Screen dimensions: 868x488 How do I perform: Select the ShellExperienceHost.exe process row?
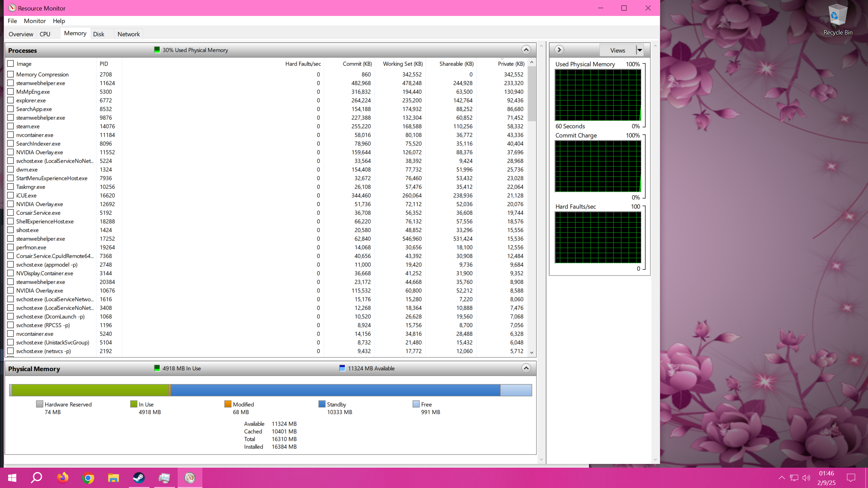tap(267, 221)
